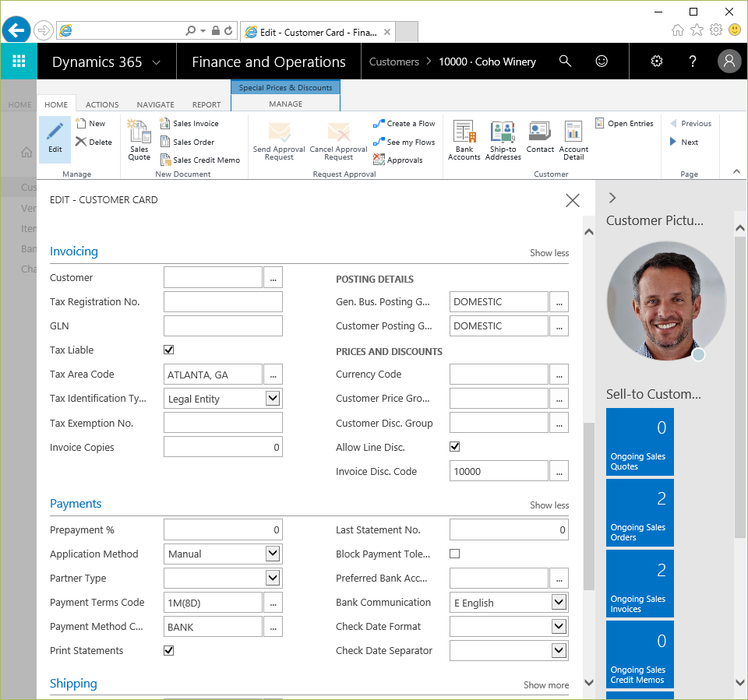Open See my Flows

pos(404,142)
